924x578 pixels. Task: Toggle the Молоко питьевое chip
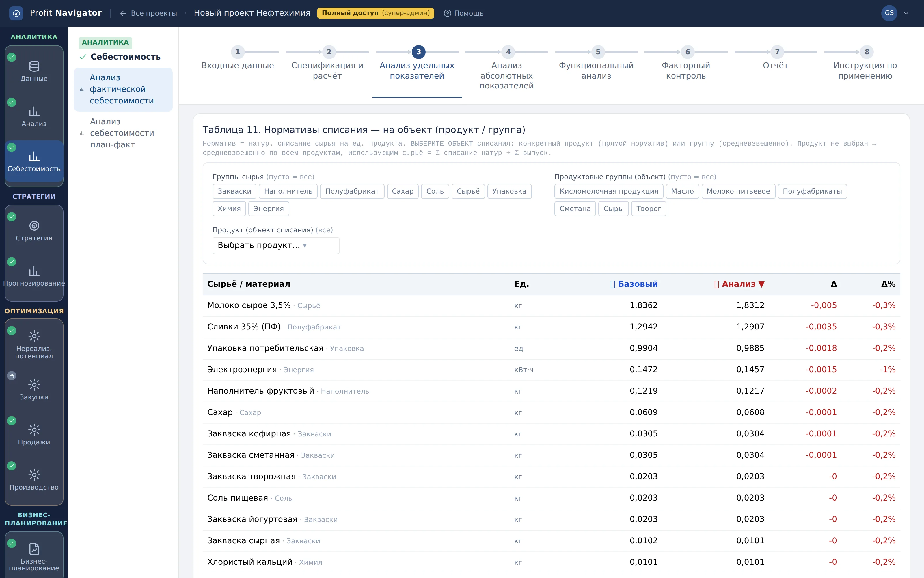coord(738,191)
